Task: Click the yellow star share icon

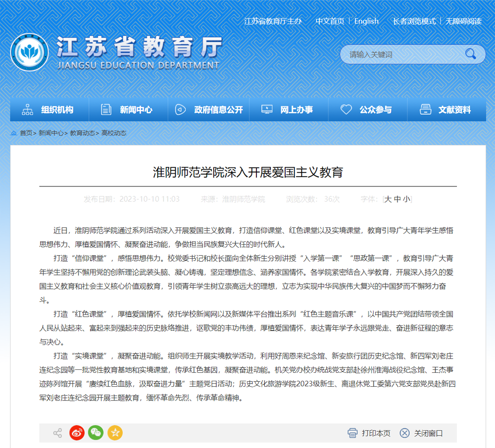Action: tap(115, 433)
